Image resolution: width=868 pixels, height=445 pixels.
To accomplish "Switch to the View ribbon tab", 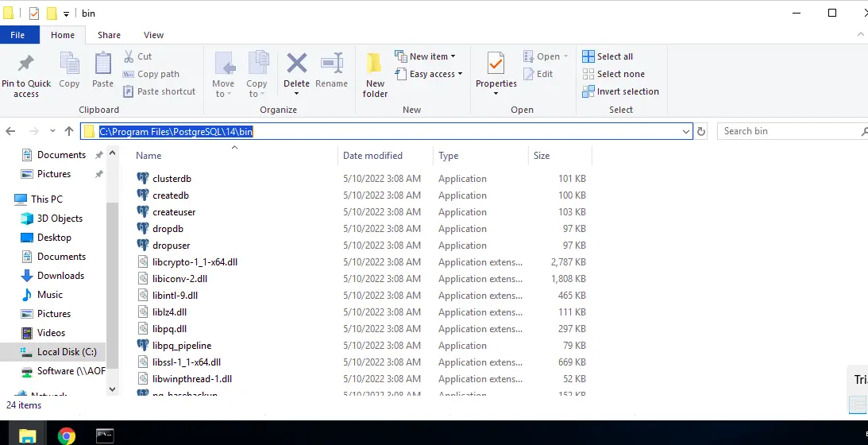I will click(153, 34).
